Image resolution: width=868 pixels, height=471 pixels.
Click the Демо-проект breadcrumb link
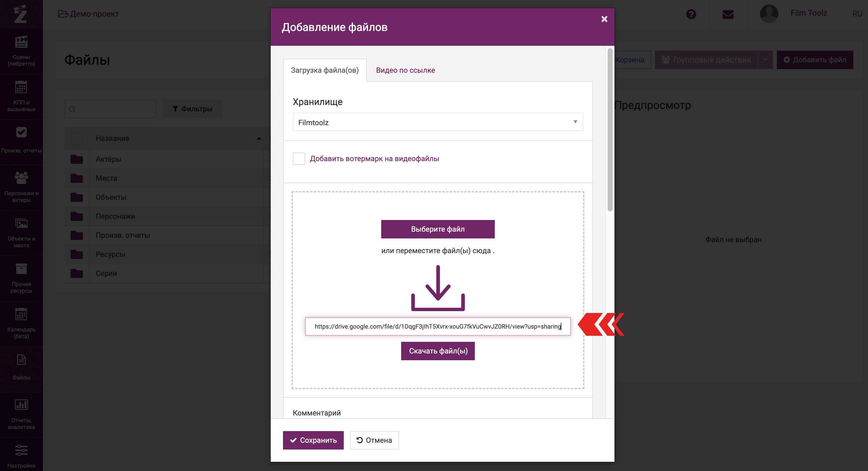pos(89,14)
